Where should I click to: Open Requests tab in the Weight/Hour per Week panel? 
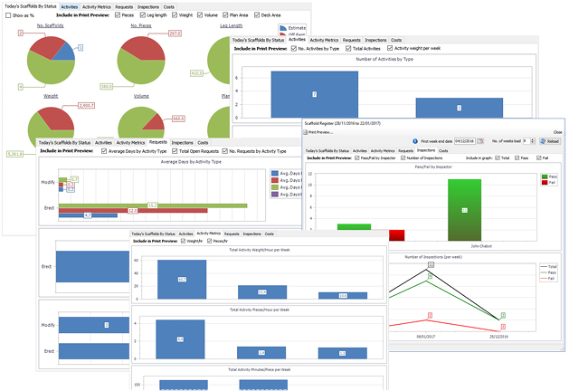tap(232, 234)
